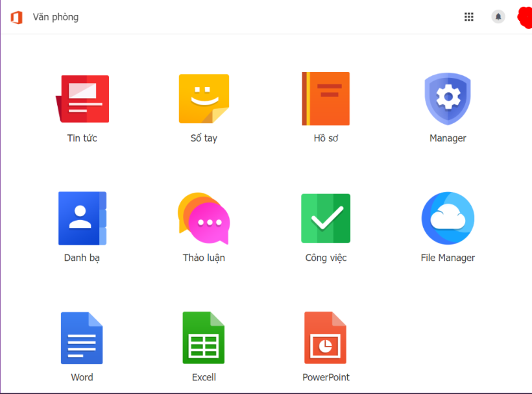Click the Thảo luận label
Screen dimensions: 532x394
[x=204, y=258]
